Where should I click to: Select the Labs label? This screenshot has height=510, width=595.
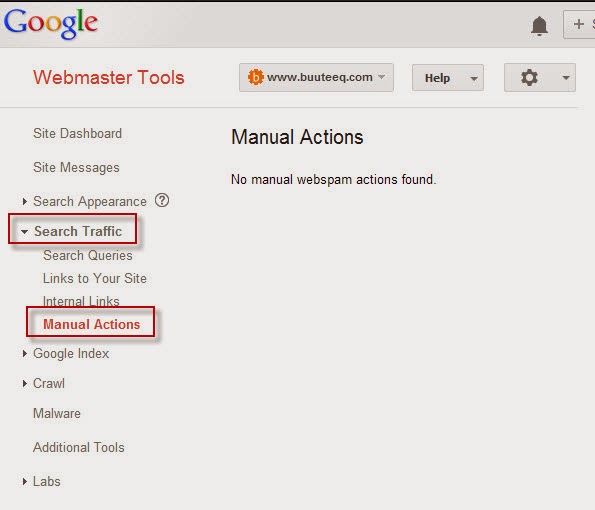pyautogui.click(x=47, y=482)
